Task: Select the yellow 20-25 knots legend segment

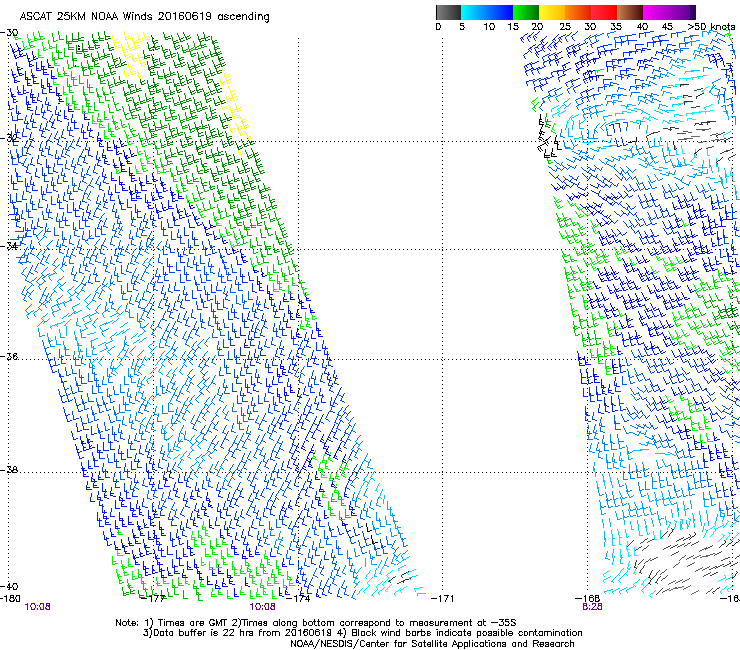Action: [x=552, y=12]
